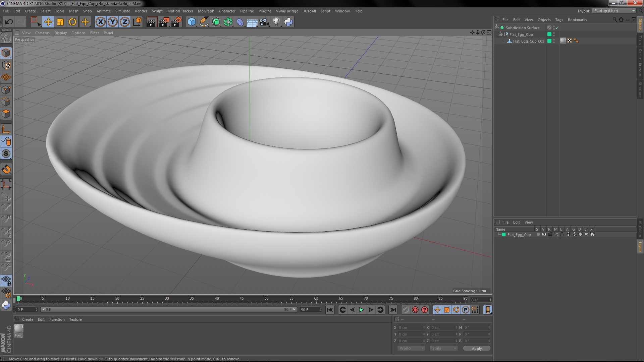
Task: Select the Move tool in the top toolbar
Action: (x=48, y=22)
